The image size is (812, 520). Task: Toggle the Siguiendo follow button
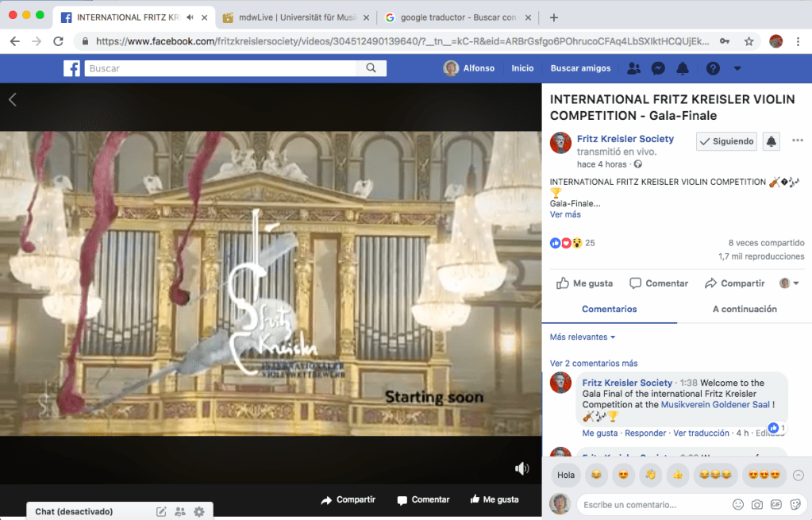726,141
